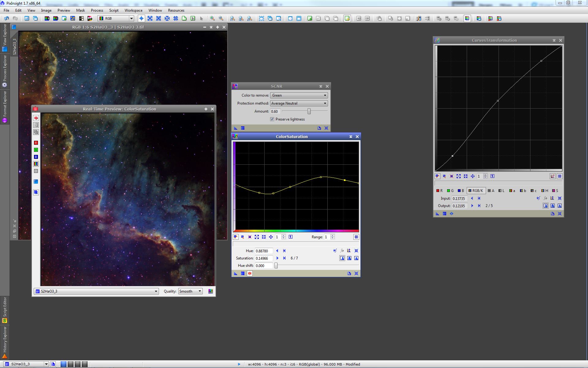Screen dimensions: 588x368
Task: Open the Mask menu
Action: [x=81, y=10]
